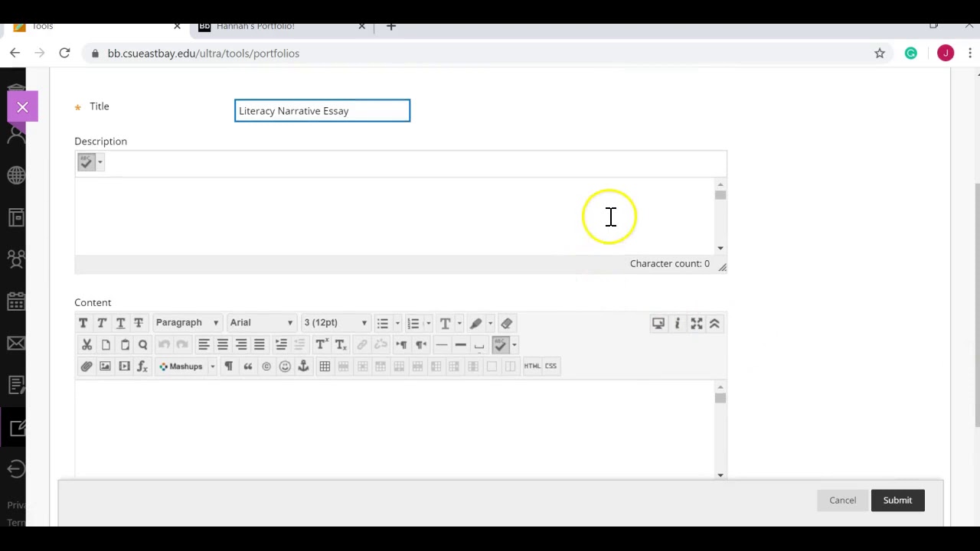Bookmark this page with star icon
Screen dimensions: 980x551
tap(880, 54)
